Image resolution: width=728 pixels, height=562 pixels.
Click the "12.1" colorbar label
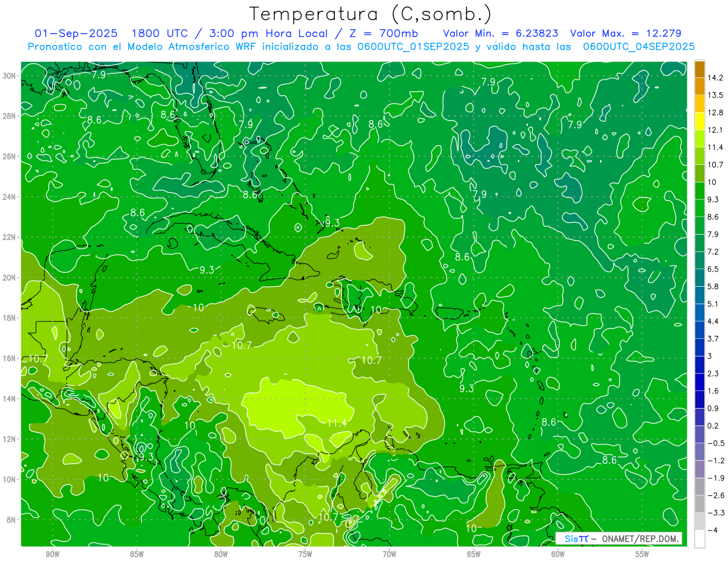pos(715,130)
